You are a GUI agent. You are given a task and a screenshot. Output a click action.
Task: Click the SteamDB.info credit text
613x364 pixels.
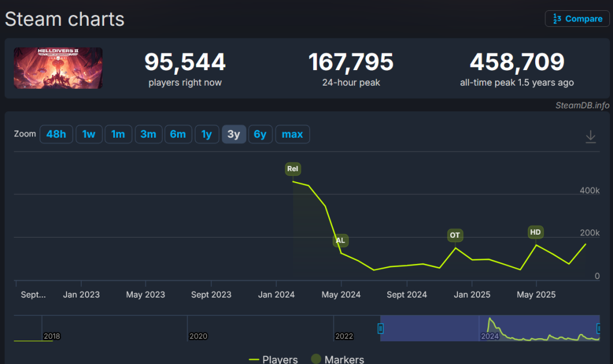coord(582,105)
